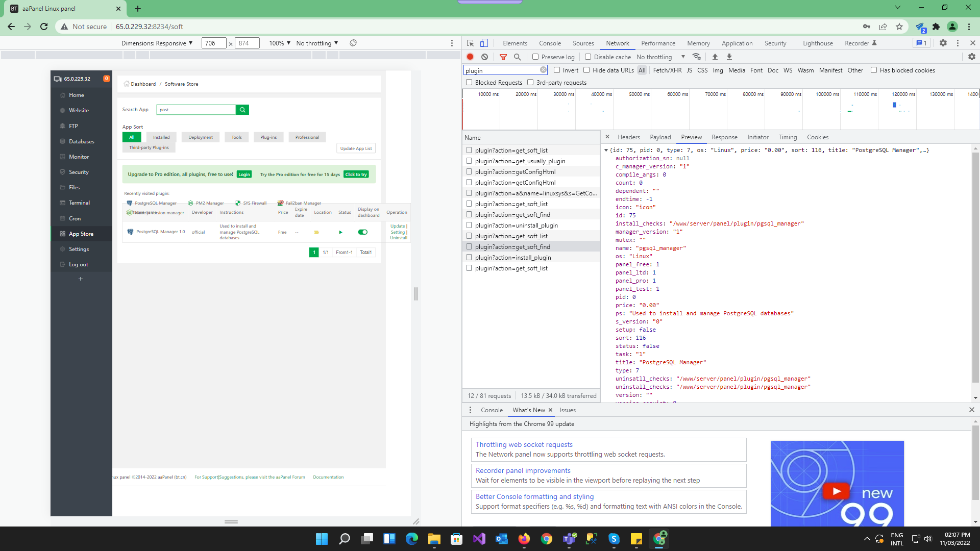Check the Disable cache option

(588, 57)
